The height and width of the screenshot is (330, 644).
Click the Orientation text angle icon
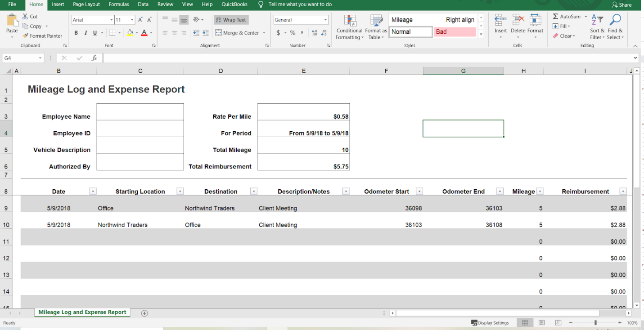(196, 20)
